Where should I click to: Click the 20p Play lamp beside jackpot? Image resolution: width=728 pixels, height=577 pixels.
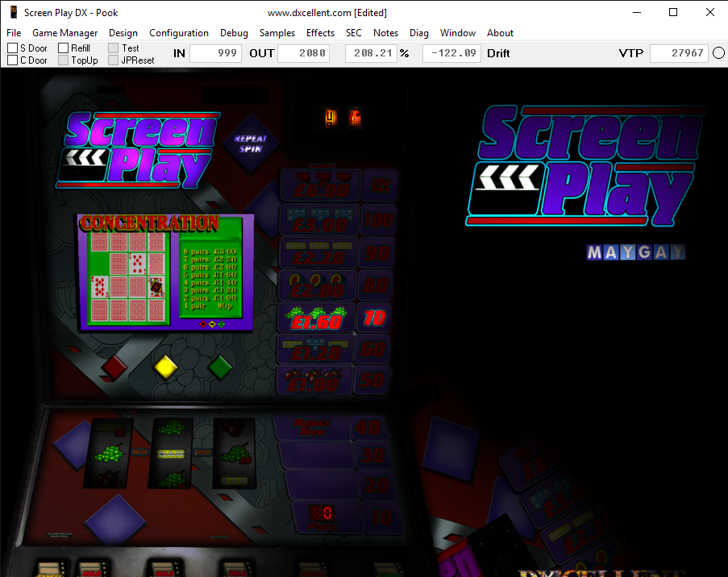pyautogui.click(x=380, y=185)
